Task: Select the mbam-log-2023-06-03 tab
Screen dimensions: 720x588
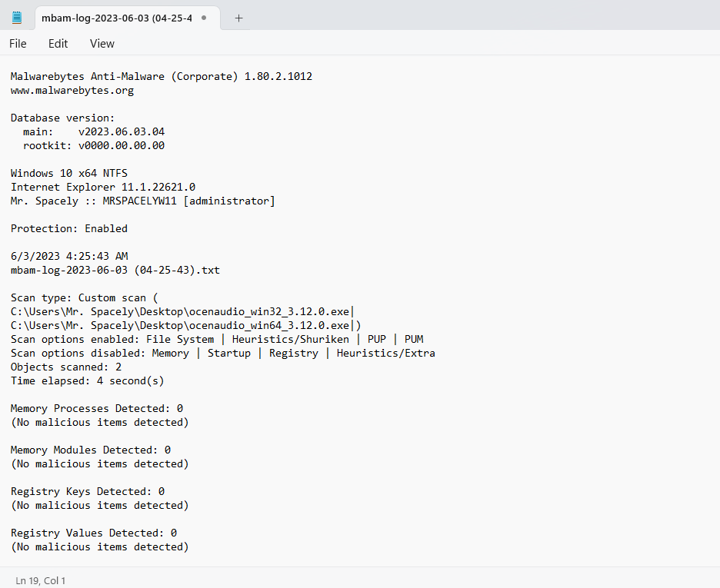Action: pos(128,18)
